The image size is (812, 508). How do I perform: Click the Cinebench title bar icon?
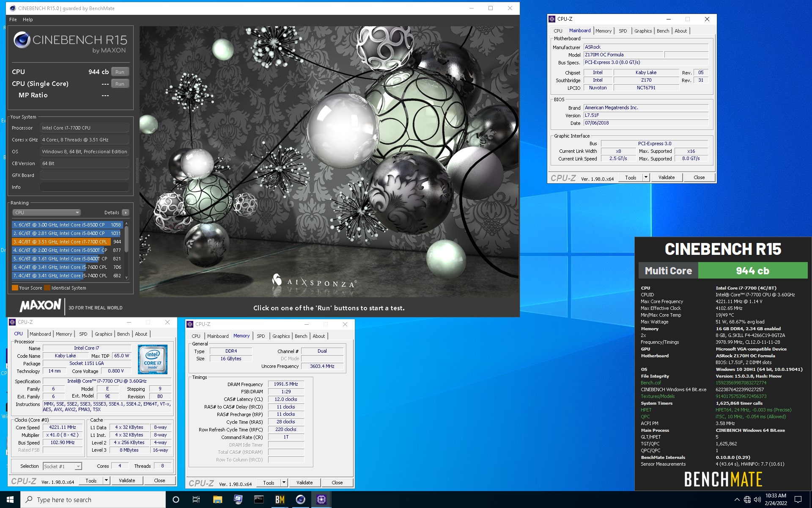[12, 8]
